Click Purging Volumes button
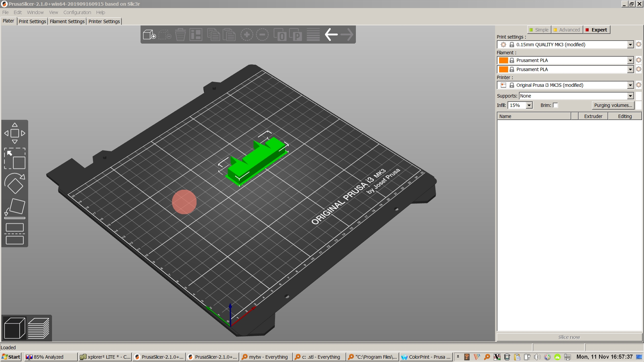Screen dimensions: 644x362 tap(613, 105)
